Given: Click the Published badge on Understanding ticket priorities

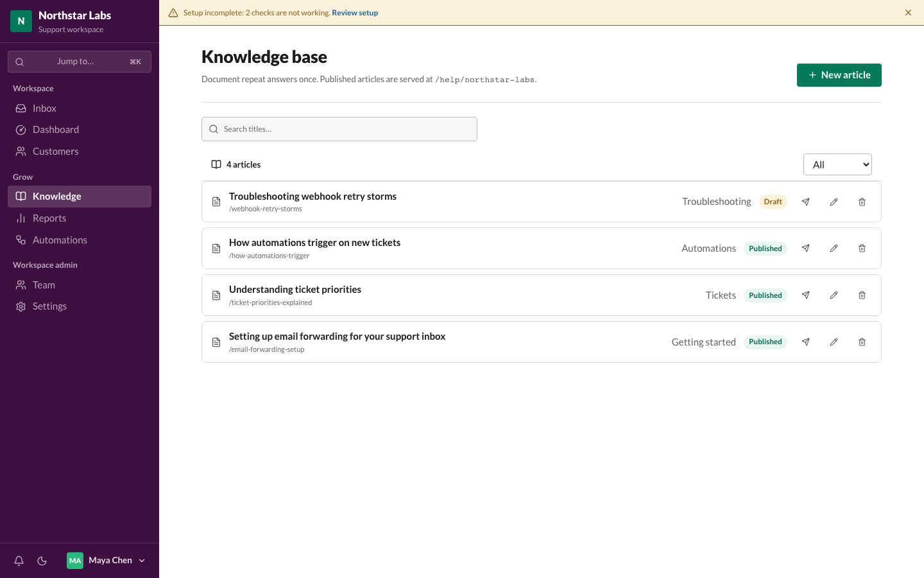Looking at the screenshot, I should 765,295.
